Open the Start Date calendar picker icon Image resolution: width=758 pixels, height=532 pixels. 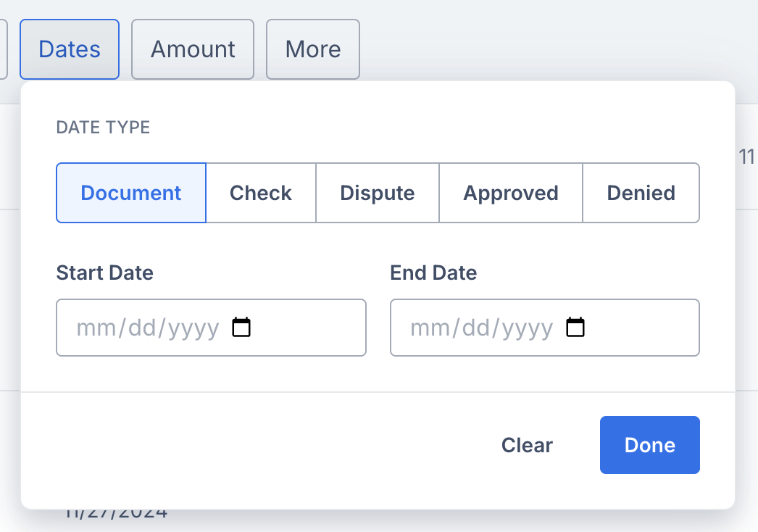(241, 328)
